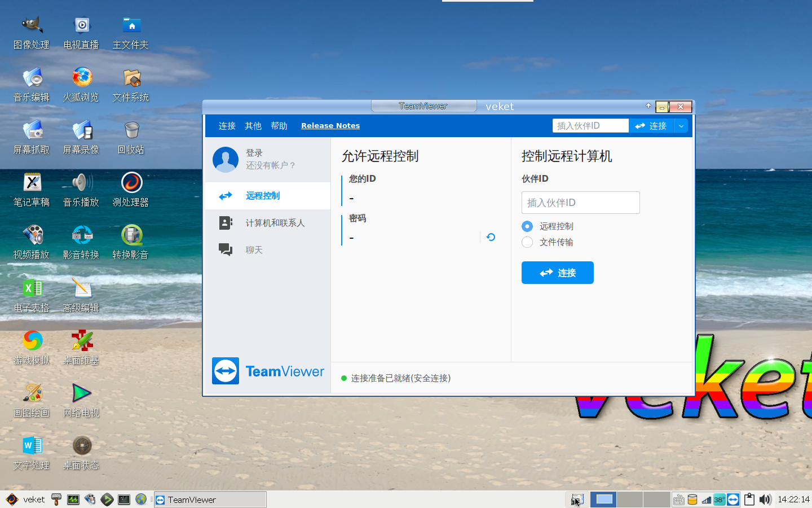Open the 帮助 menu
812x508 pixels.
pyautogui.click(x=279, y=126)
